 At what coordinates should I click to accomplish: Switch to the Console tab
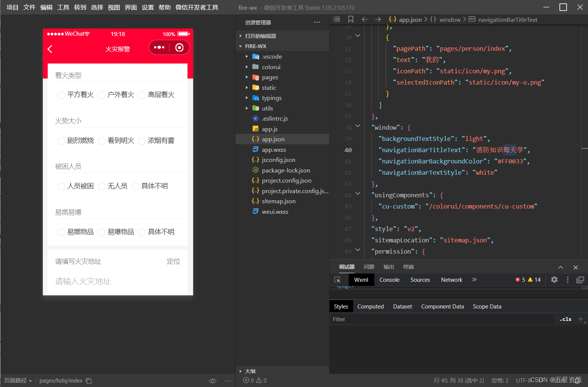(389, 280)
